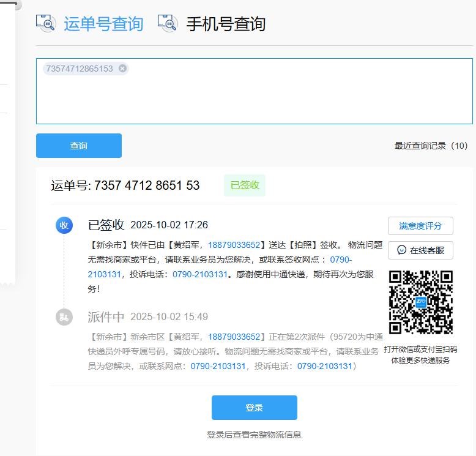Screen dimensions: 476x456
Task: Switch to the 手机号查询 tab
Action: [x=225, y=24]
